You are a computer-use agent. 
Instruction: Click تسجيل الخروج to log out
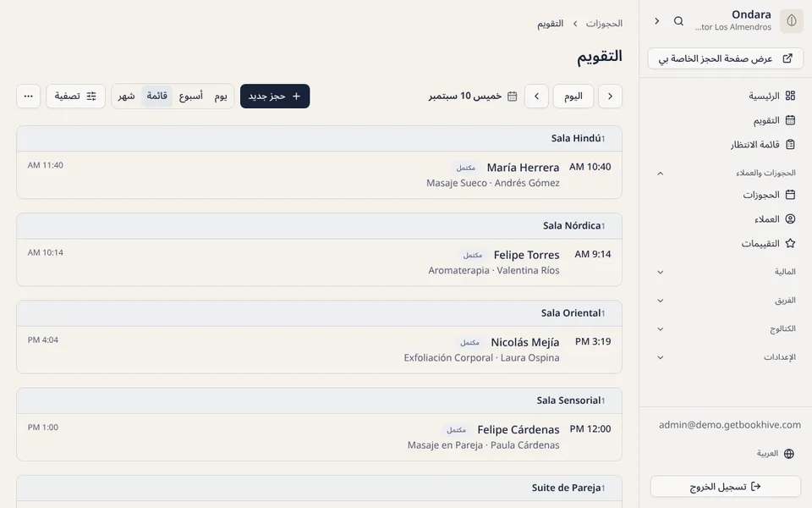pyautogui.click(x=726, y=486)
